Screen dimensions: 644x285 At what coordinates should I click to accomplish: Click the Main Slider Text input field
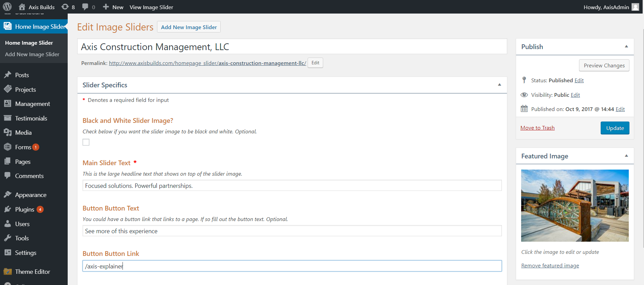[x=292, y=185]
